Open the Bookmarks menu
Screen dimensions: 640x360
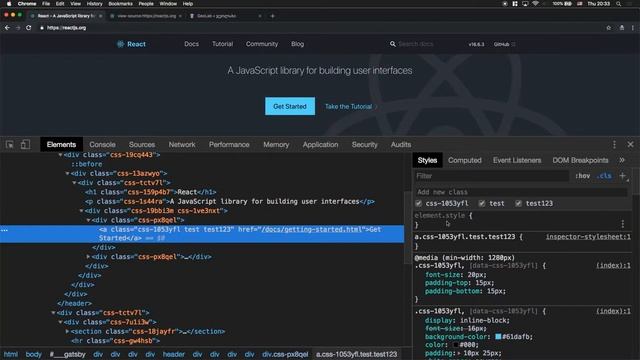pos(120,4)
